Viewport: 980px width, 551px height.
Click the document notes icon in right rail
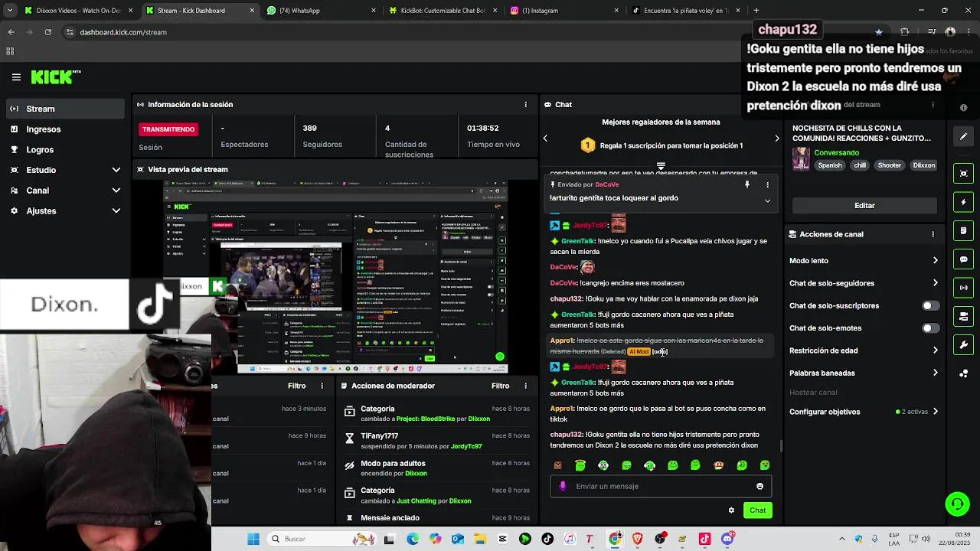click(x=964, y=230)
